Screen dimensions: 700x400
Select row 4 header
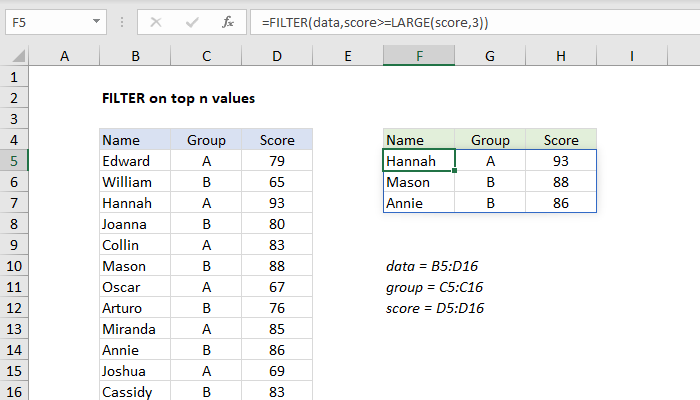(x=14, y=140)
